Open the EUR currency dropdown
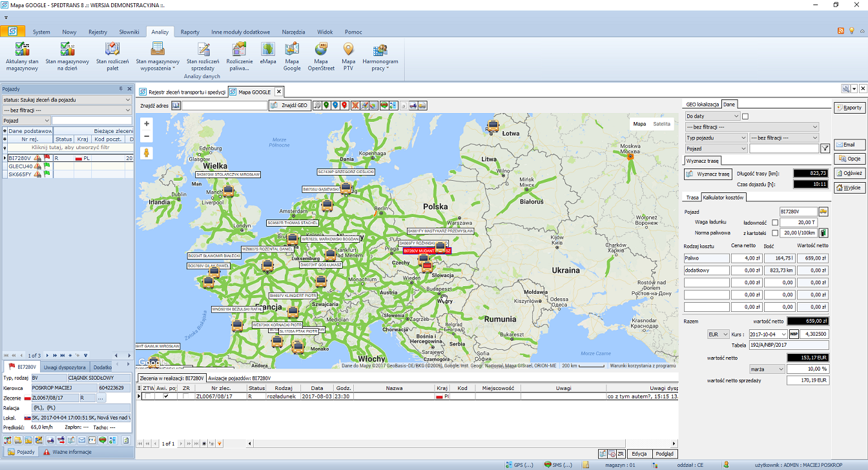This screenshot has width=868, height=470. 718,334
